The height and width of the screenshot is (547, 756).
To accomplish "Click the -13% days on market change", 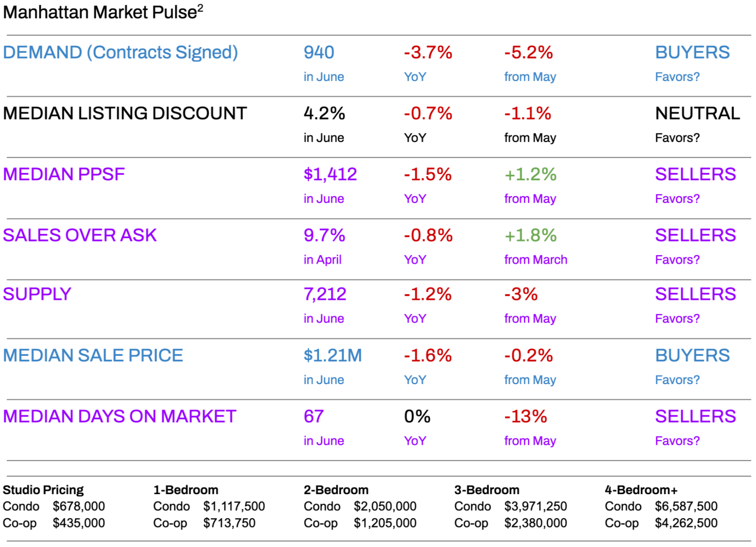I will click(526, 416).
